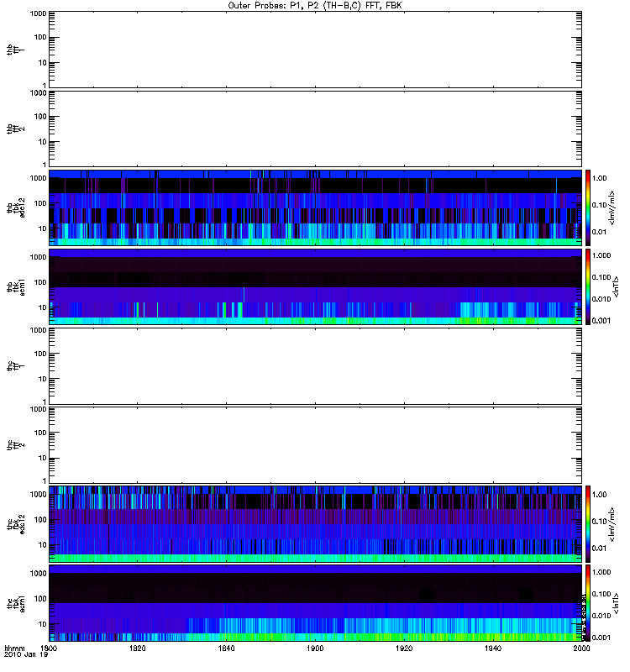Click the '0.100' value on thb scm1 color bar
The image size is (630, 672).
coord(601,277)
